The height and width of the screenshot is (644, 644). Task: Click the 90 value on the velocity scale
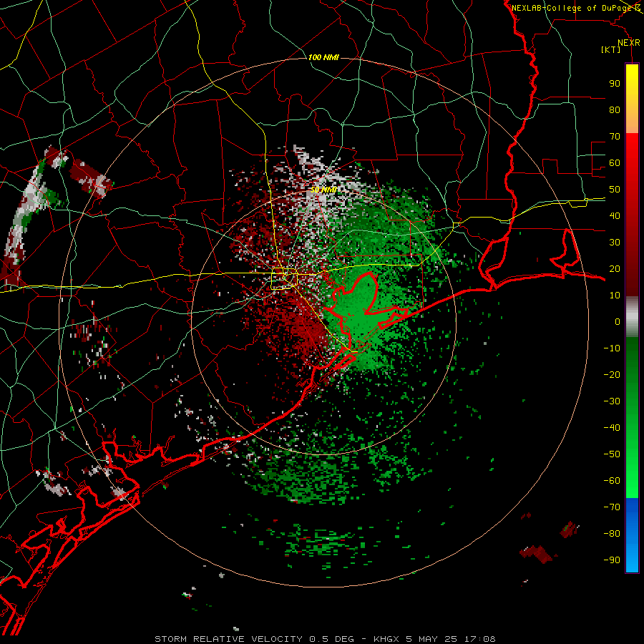coord(615,84)
